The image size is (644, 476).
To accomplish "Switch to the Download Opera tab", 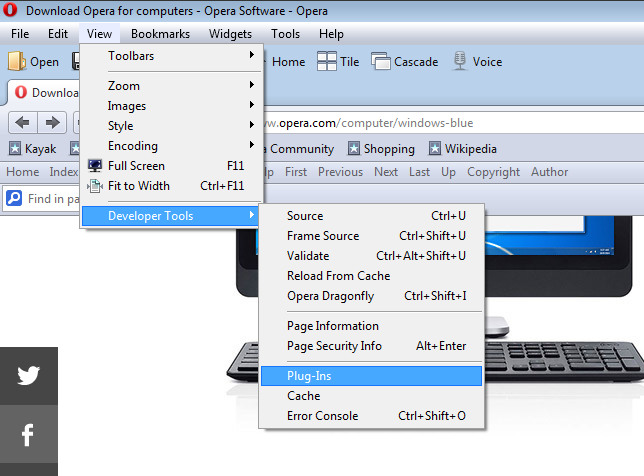I will point(44,92).
